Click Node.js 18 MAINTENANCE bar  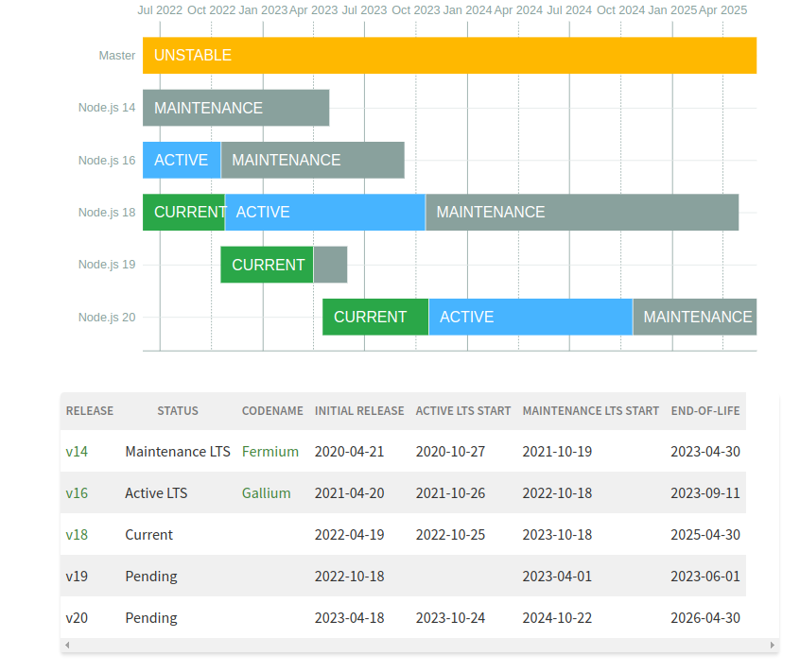pyautogui.click(x=583, y=213)
